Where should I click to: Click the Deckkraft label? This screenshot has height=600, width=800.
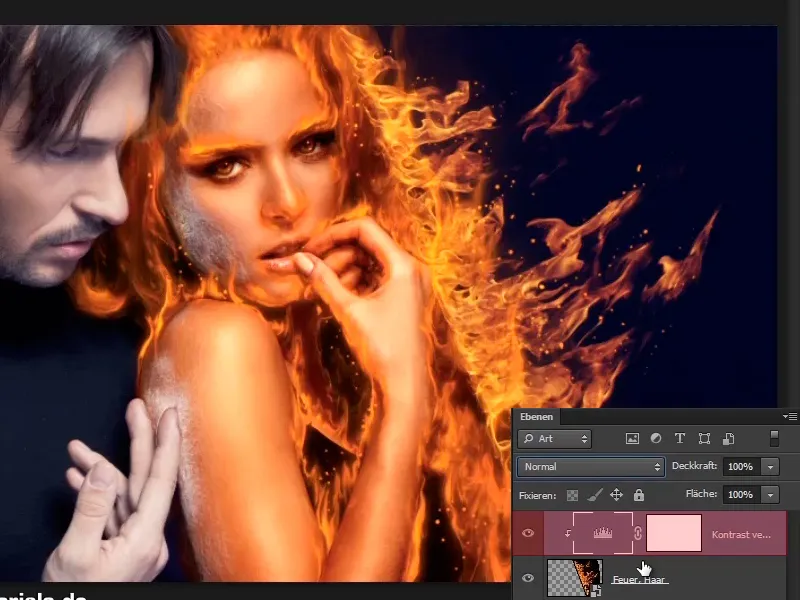[x=694, y=466]
